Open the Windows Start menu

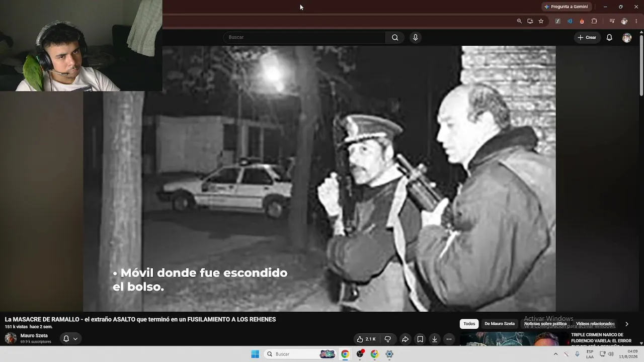click(255, 354)
